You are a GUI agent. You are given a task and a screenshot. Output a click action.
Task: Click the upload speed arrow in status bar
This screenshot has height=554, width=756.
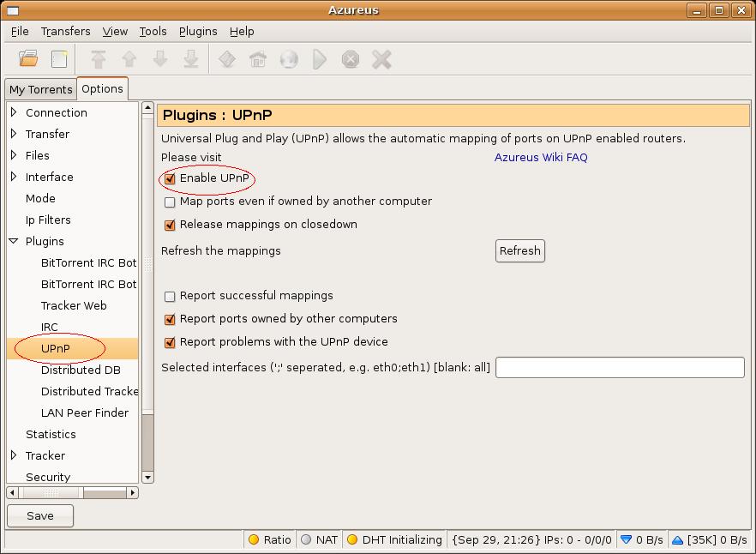(x=677, y=539)
